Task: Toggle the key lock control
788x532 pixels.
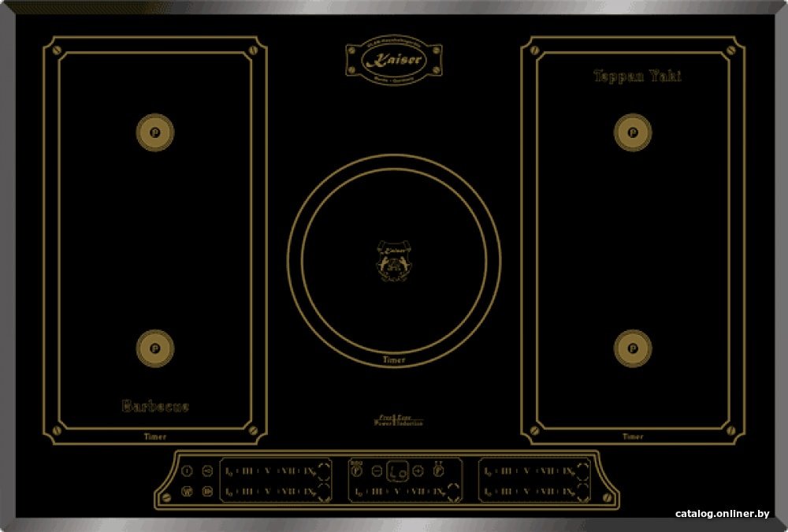Action: click(207, 471)
